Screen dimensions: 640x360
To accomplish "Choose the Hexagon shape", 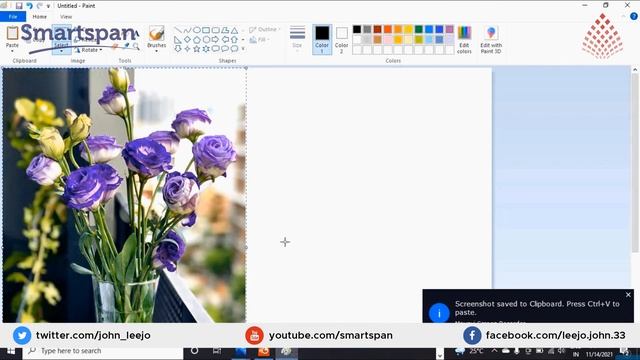I will [x=206, y=40].
